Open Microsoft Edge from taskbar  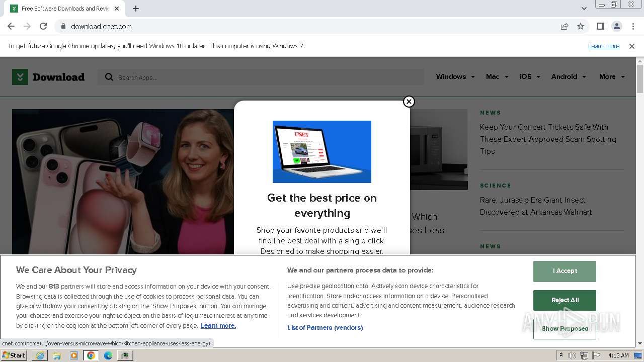tap(108, 355)
